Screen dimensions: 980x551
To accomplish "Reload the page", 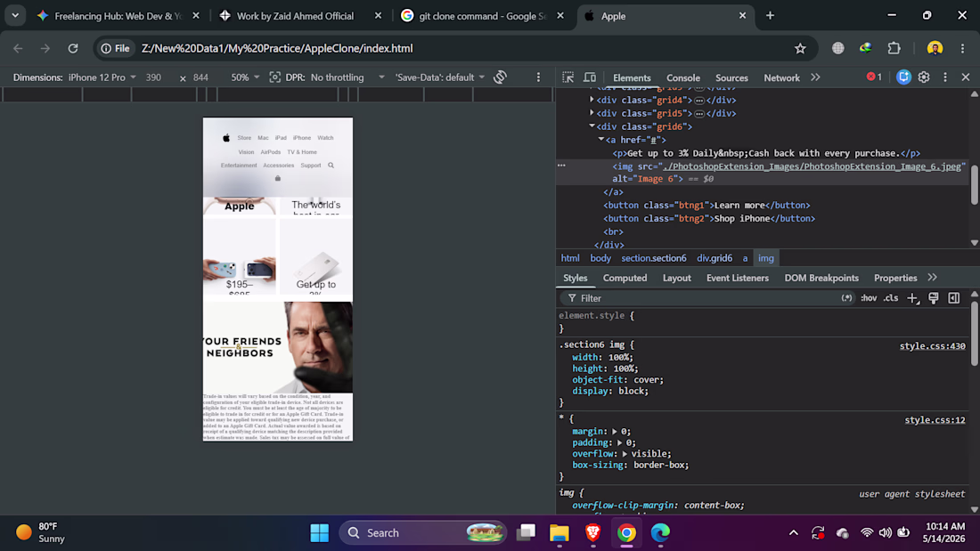I will [73, 48].
